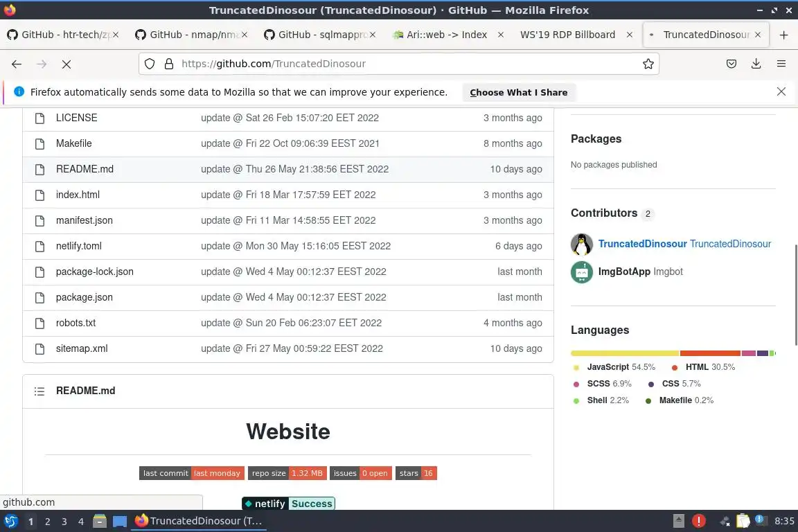Open a new browser tab
Image resolution: width=798 pixels, height=532 pixels.
coord(783,35)
